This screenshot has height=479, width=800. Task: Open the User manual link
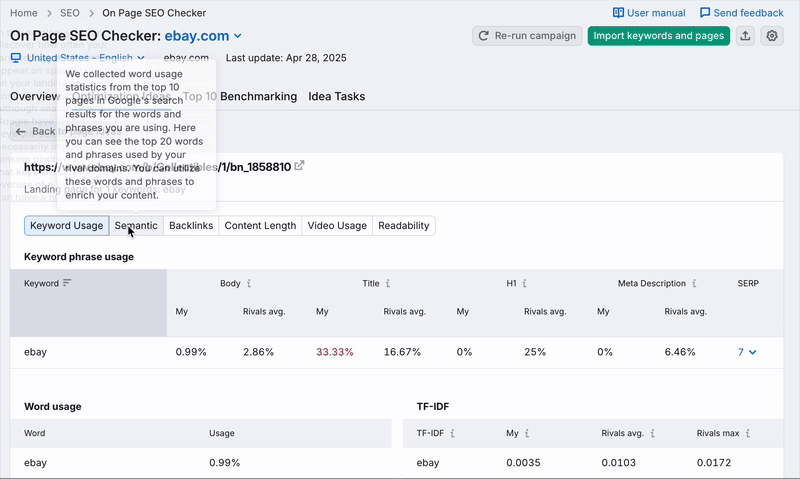tap(649, 13)
